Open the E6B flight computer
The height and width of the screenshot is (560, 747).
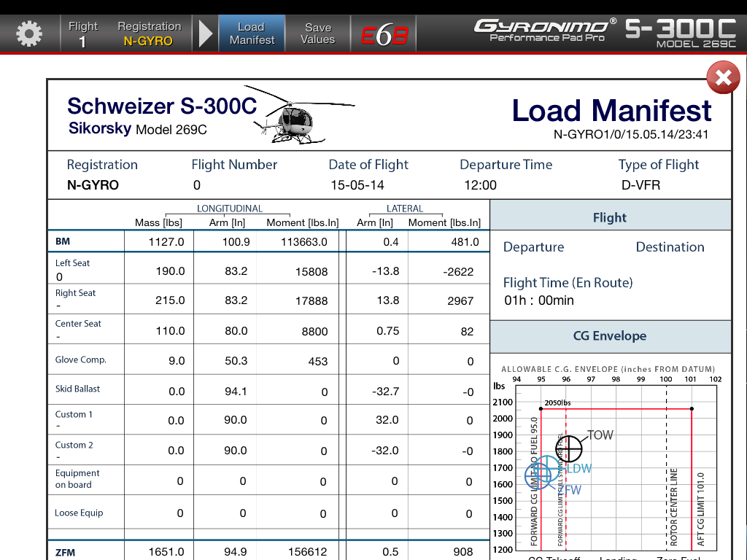click(384, 34)
